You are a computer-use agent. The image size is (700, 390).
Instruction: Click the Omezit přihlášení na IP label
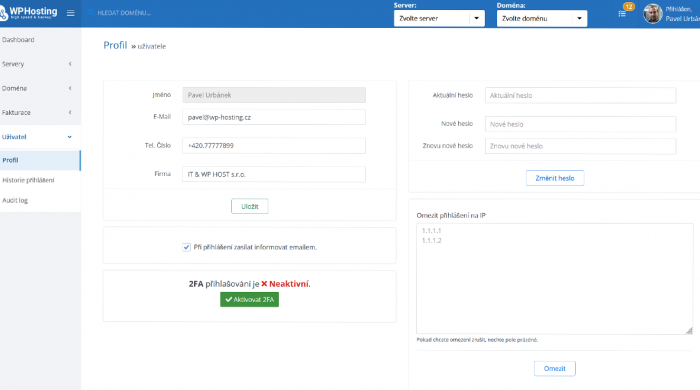(451, 215)
